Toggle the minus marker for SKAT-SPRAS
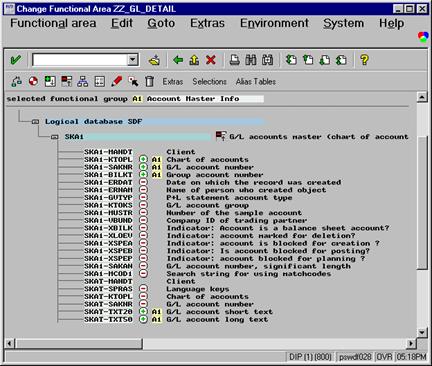432x366 pixels. click(x=143, y=289)
